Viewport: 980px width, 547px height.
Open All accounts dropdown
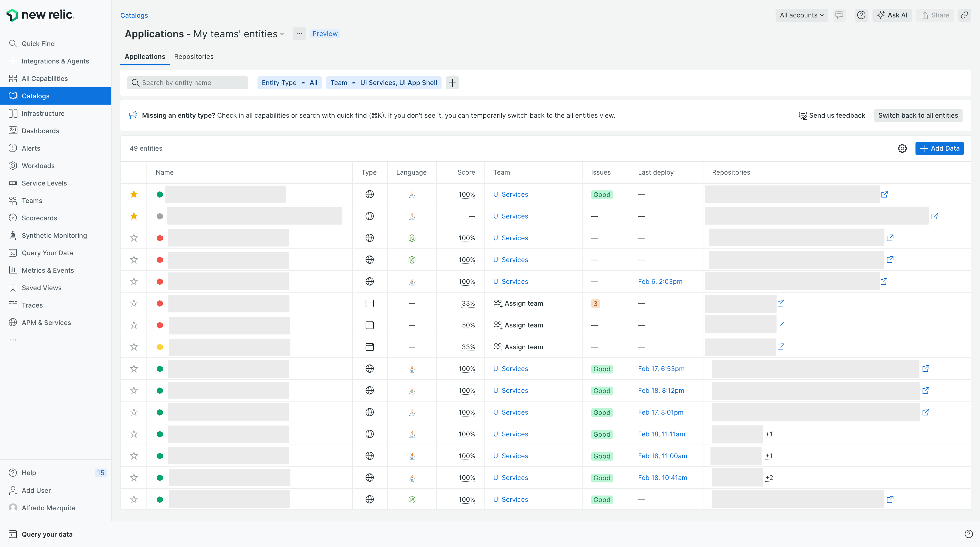[x=802, y=15]
